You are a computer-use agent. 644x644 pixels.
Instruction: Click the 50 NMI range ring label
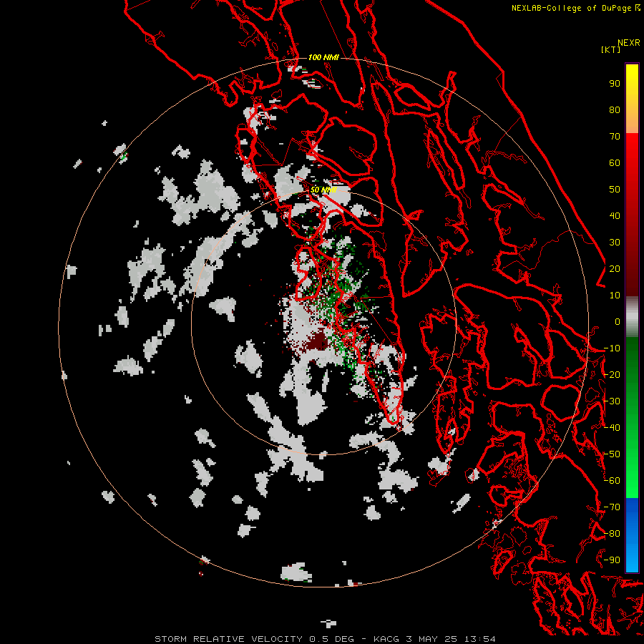(x=323, y=190)
